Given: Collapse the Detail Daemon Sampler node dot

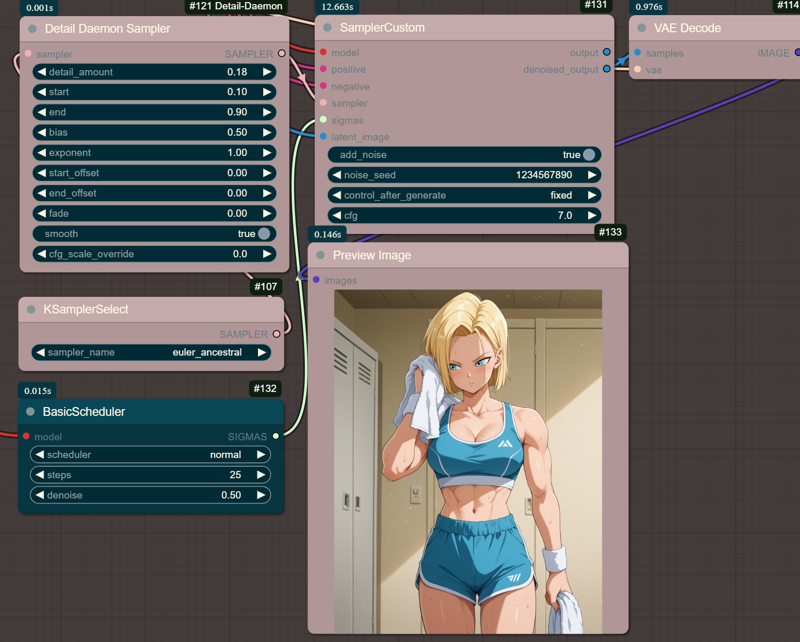Looking at the screenshot, I should point(33,29).
